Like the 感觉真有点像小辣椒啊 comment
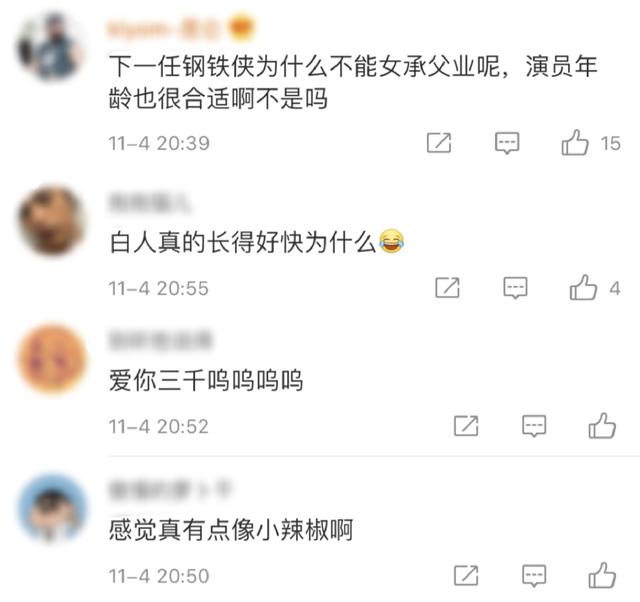Image resolution: width=640 pixels, height=602 pixels. coord(602,575)
